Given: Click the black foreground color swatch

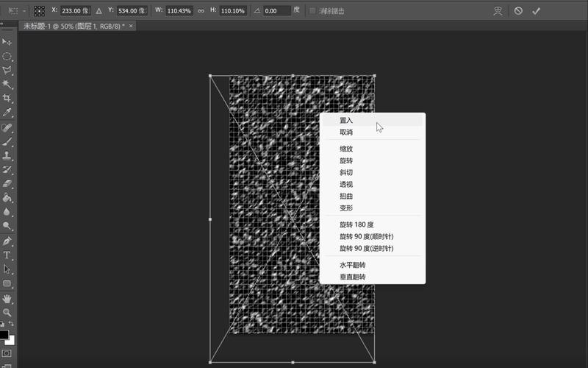Looking at the screenshot, I should tap(4, 334).
